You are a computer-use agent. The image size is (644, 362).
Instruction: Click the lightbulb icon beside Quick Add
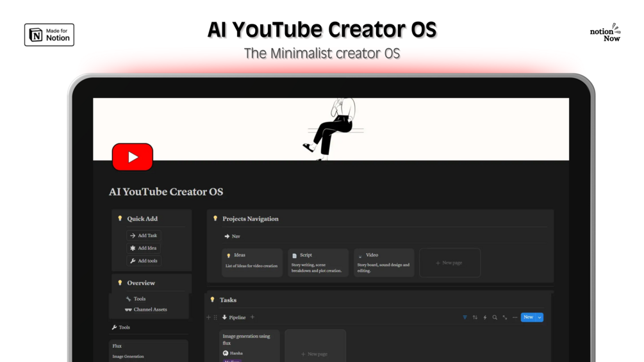click(120, 218)
